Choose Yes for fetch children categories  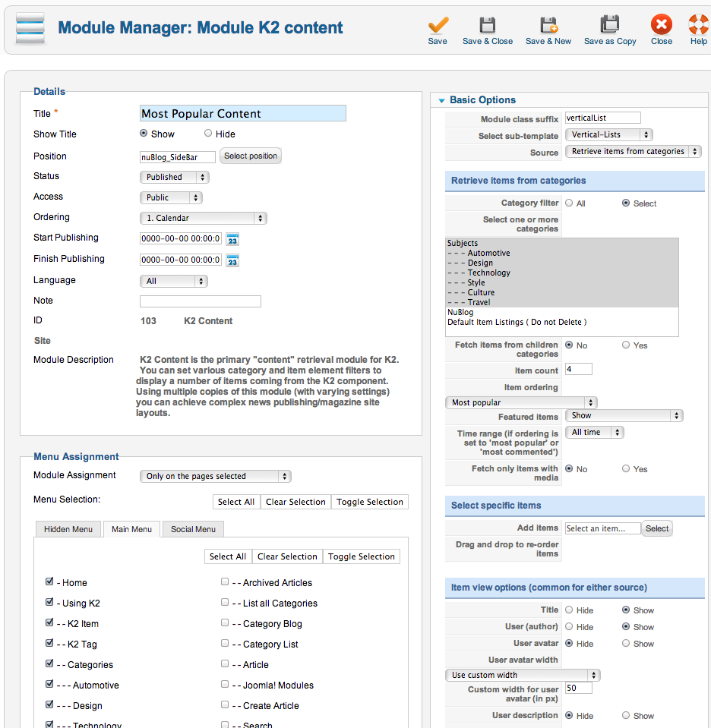(626, 345)
